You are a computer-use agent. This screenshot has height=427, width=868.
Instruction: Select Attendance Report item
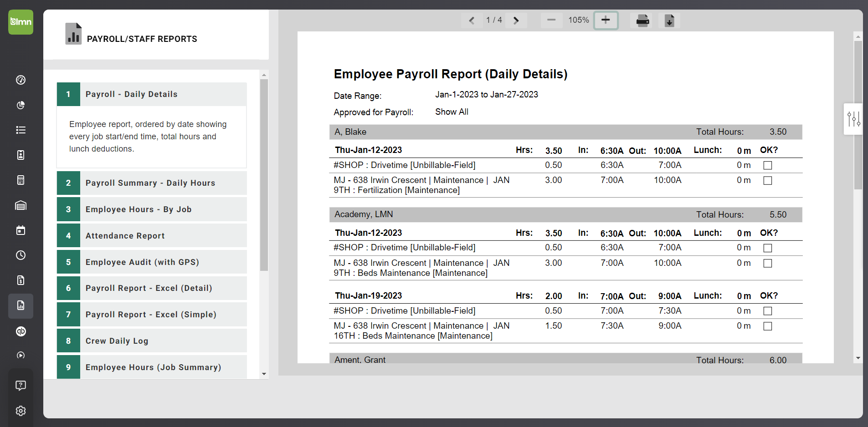point(152,236)
